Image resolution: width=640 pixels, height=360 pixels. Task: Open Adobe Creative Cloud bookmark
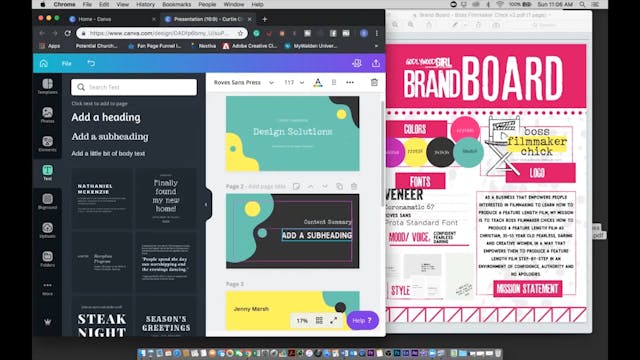(x=250, y=46)
